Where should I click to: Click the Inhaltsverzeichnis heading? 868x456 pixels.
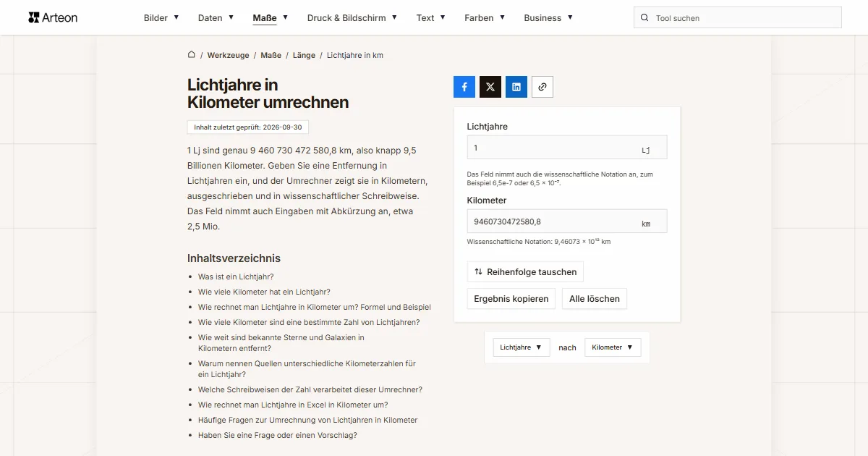[234, 258]
